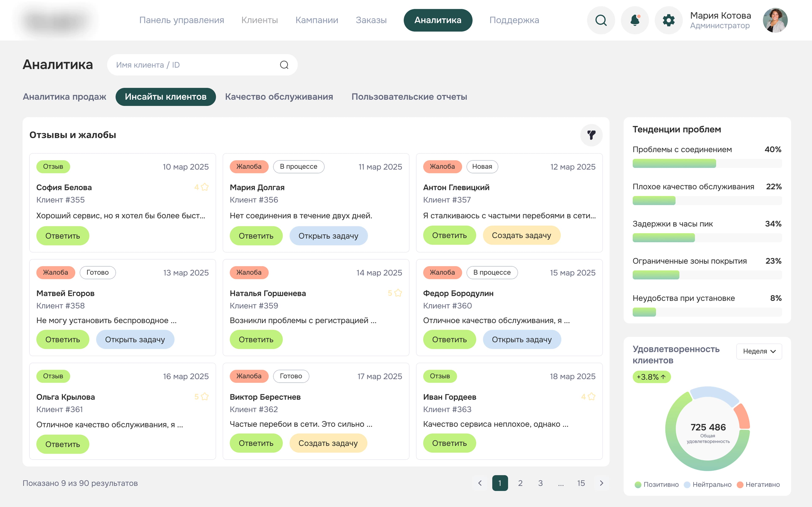Click the magnifier inside client name field
Screen dimensions: 812x507
(284, 65)
